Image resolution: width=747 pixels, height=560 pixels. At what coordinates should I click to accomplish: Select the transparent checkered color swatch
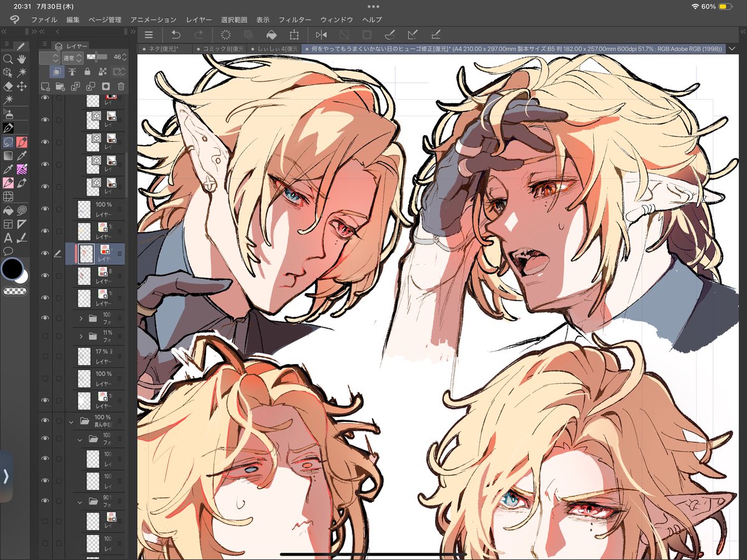[x=14, y=290]
